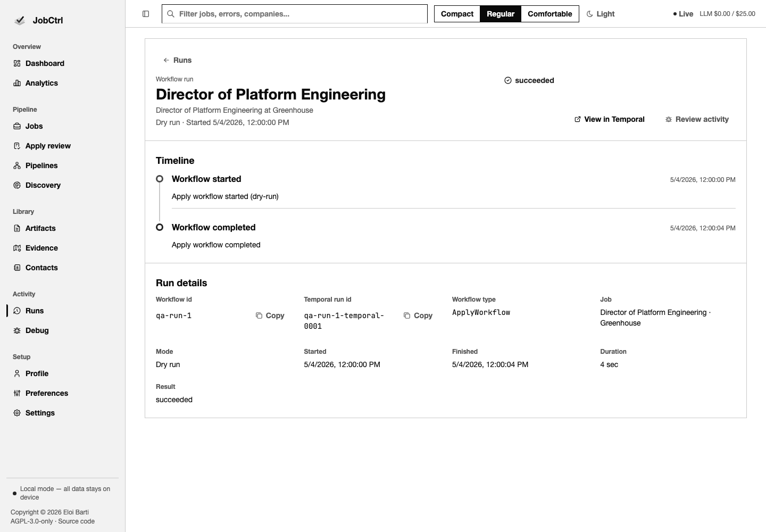Image resolution: width=766 pixels, height=532 pixels.
Task: Click the Settings gear icon
Action: coord(17,413)
